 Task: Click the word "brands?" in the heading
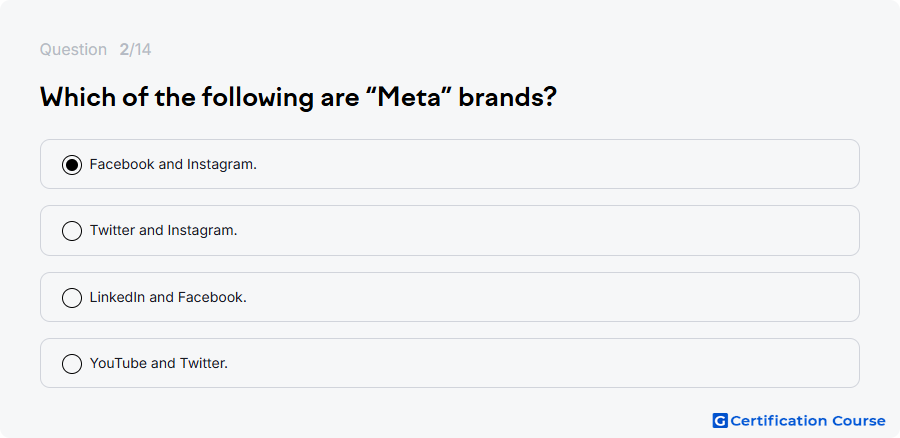[507, 98]
